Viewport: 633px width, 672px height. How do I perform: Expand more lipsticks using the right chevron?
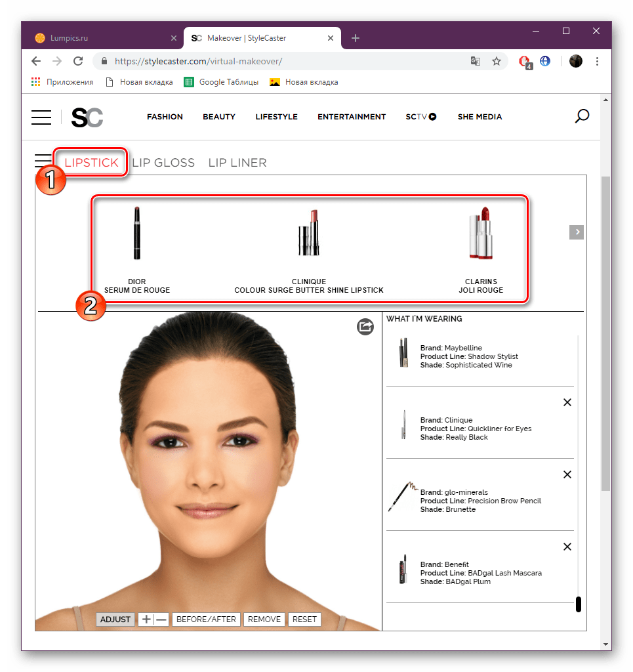coord(576,232)
